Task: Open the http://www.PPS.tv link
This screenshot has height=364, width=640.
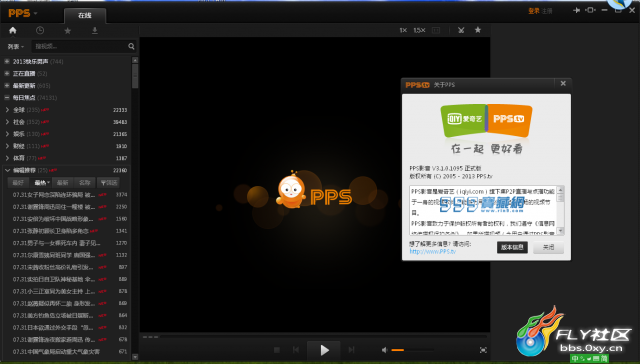Action: pyautogui.click(x=433, y=251)
